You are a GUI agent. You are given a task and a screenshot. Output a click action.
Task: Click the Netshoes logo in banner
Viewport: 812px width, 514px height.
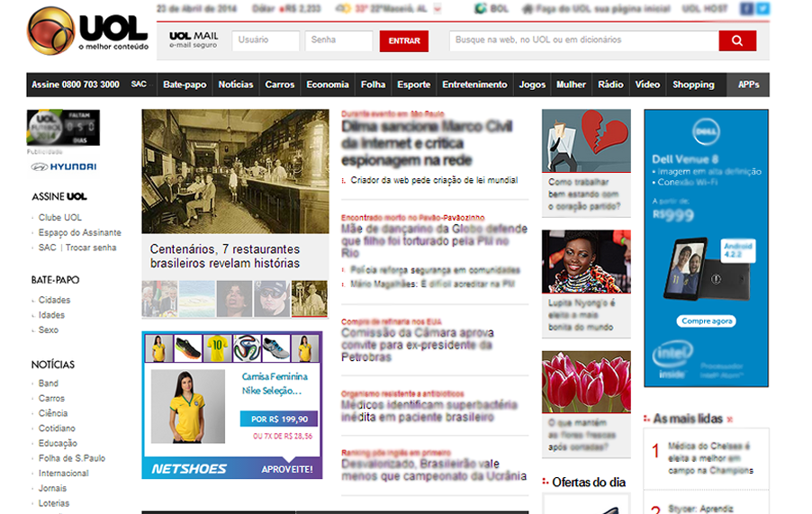189,469
